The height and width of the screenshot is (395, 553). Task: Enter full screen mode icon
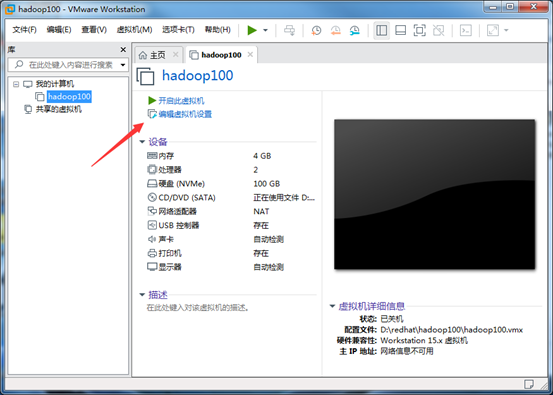(x=419, y=30)
